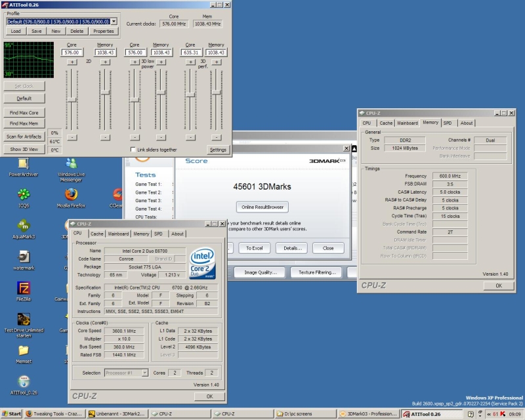Open ATITool Settings
The width and height of the screenshot is (525, 420).
[218, 150]
